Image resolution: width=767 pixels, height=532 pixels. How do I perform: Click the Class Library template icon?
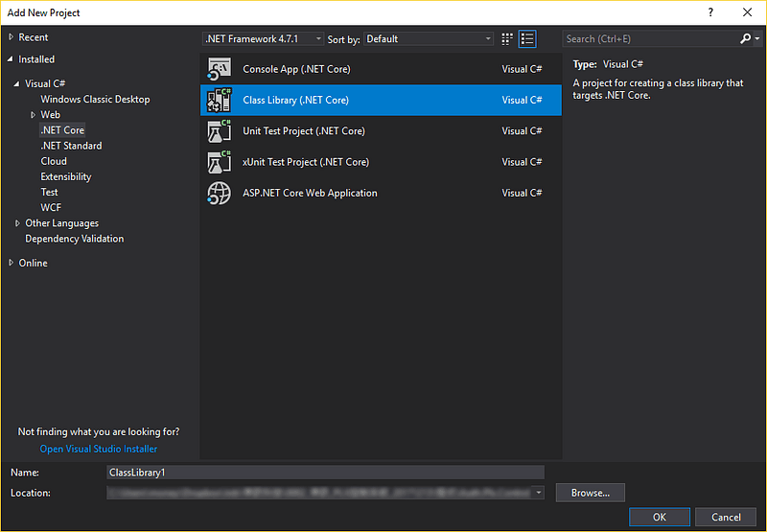[x=219, y=100]
